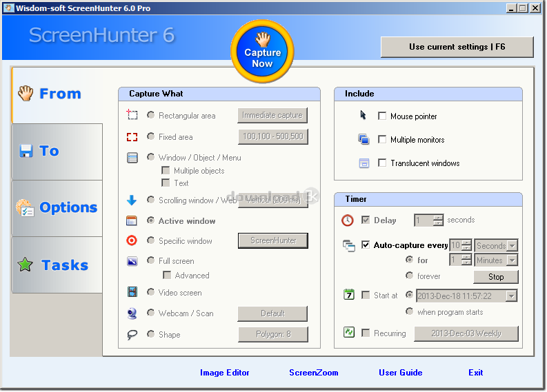
Task: Select the forever radio button
Action: pos(409,276)
